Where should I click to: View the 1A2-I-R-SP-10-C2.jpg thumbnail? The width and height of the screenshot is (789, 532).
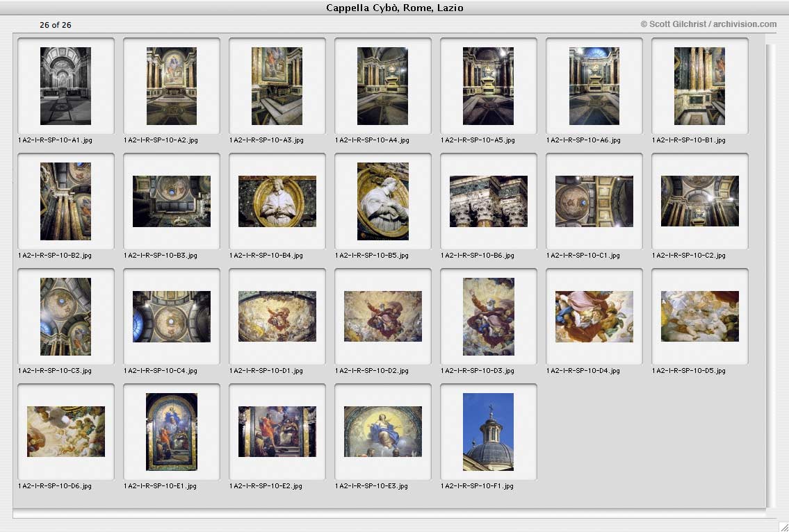[700, 201]
